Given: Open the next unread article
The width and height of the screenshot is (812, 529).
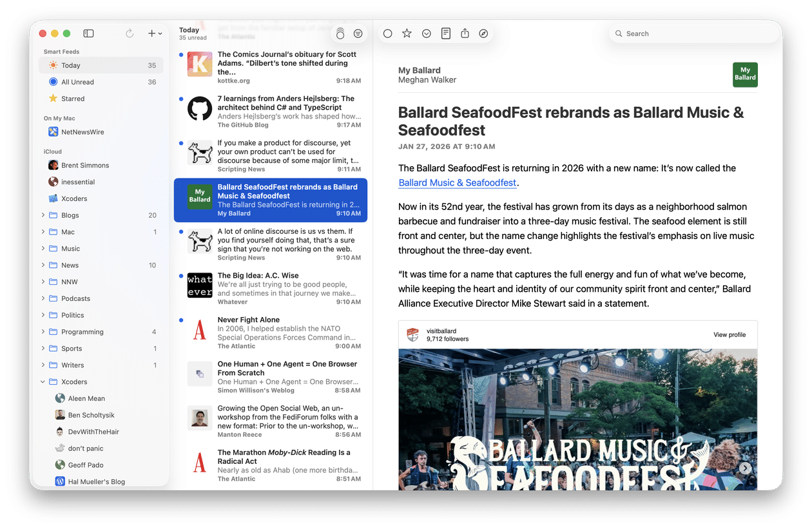Looking at the screenshot, I should (x=426, y=33).
